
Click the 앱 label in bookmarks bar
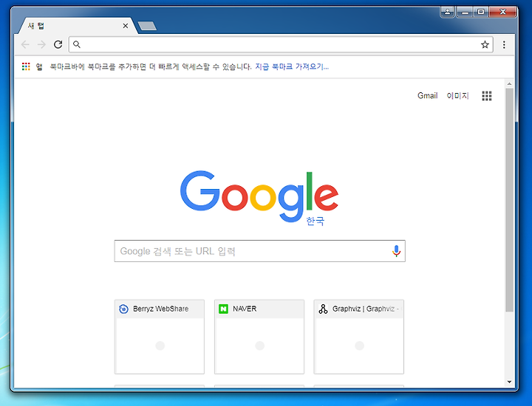pos(39,66)
